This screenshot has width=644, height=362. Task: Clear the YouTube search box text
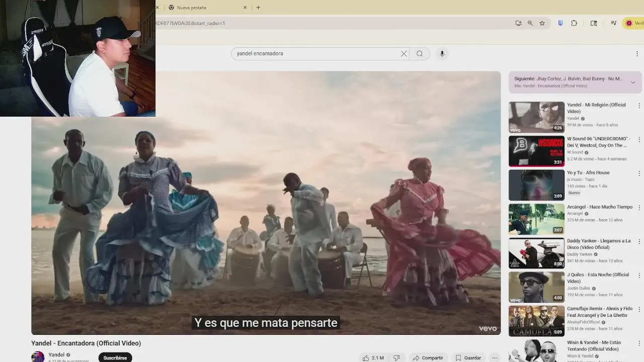(404, 54)
